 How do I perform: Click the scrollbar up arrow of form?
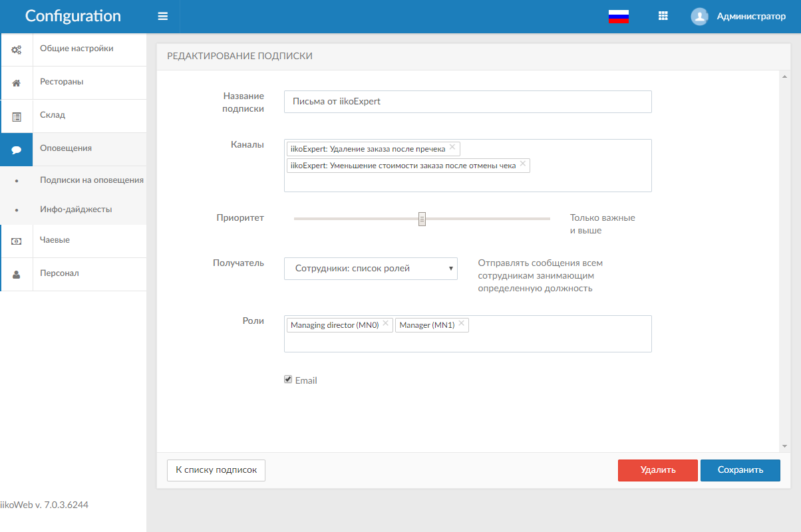784,75
